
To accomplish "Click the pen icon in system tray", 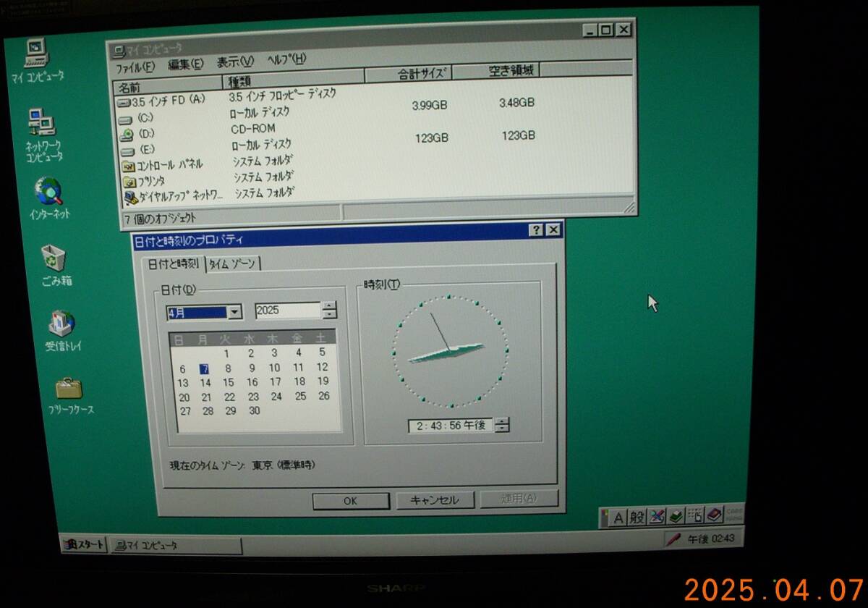I will pos(674,539).
